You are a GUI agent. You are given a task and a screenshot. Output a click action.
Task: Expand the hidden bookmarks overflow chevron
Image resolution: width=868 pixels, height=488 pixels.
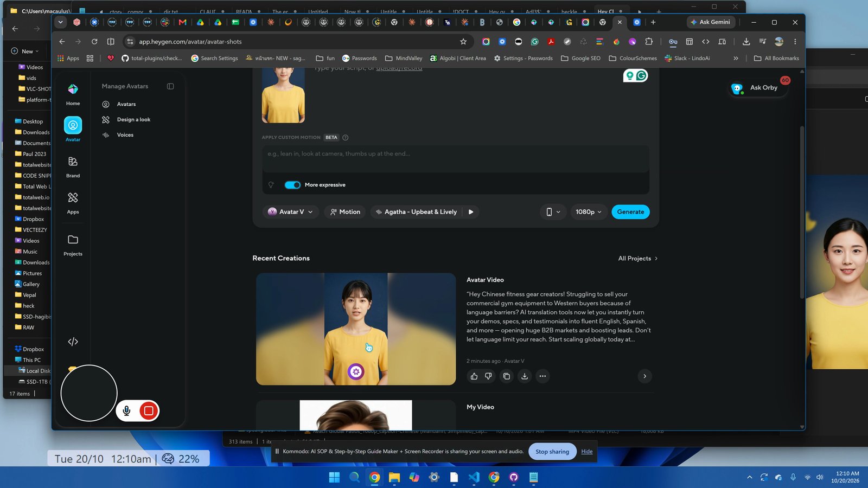coord(736,58)
